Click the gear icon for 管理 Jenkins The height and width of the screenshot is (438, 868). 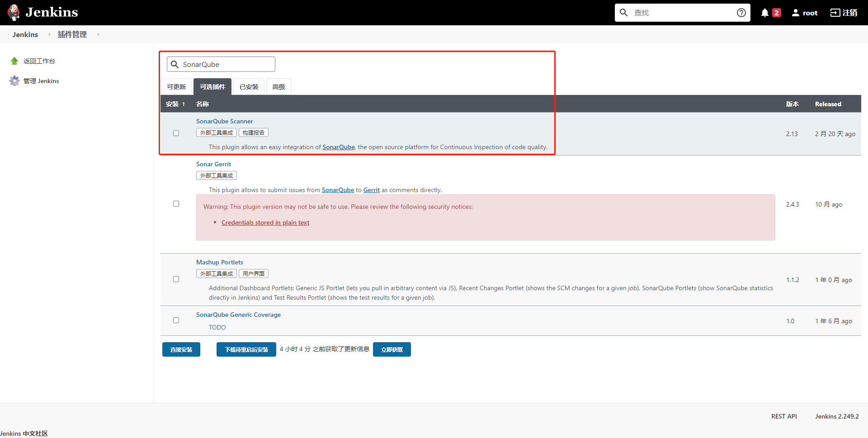(x=14, y=81)
